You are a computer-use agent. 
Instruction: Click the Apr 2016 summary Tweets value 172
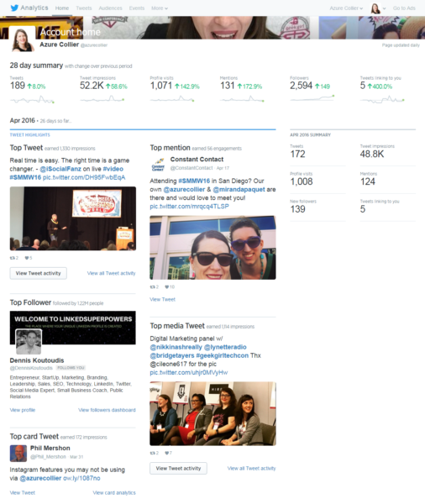(297, 154)
